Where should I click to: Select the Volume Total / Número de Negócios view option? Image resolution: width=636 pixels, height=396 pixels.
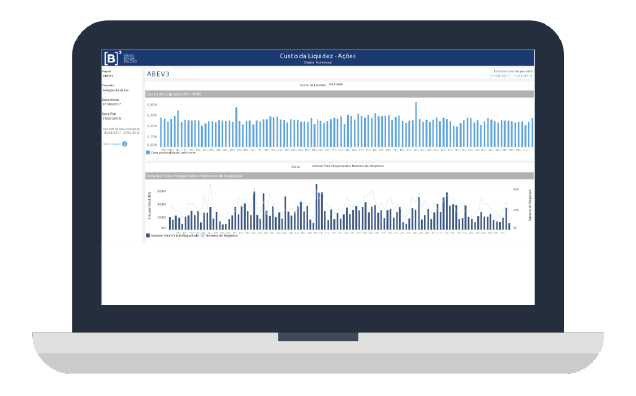coord(348,166)
